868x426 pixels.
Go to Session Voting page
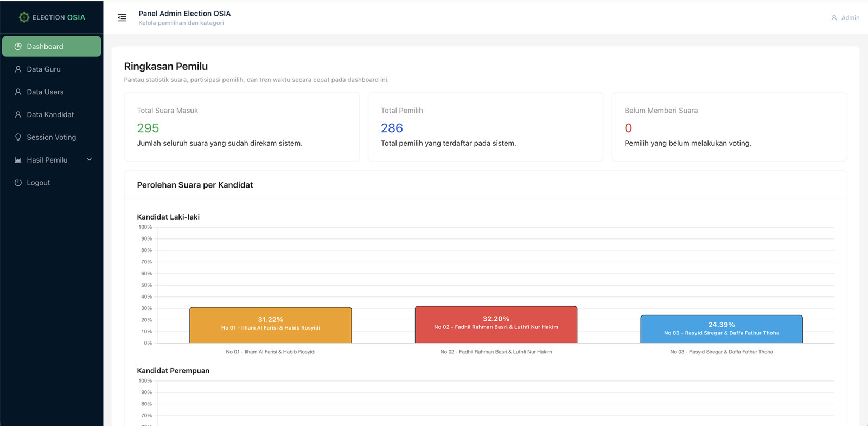pyautogui.click(x=52, y=138)
